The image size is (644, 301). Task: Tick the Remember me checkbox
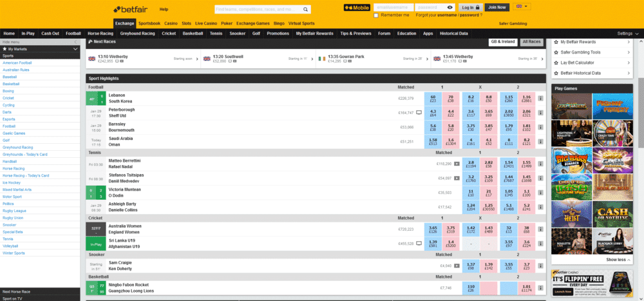(376, 15)
